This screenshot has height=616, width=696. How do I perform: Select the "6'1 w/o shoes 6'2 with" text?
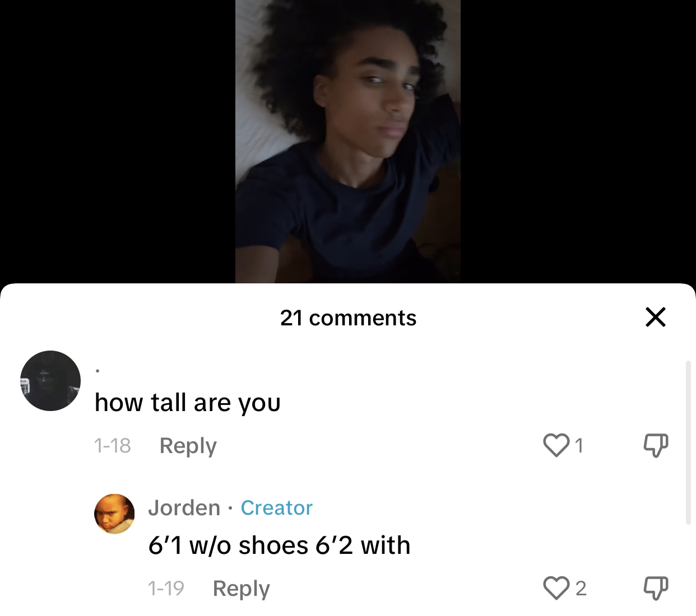click(279, 545)
